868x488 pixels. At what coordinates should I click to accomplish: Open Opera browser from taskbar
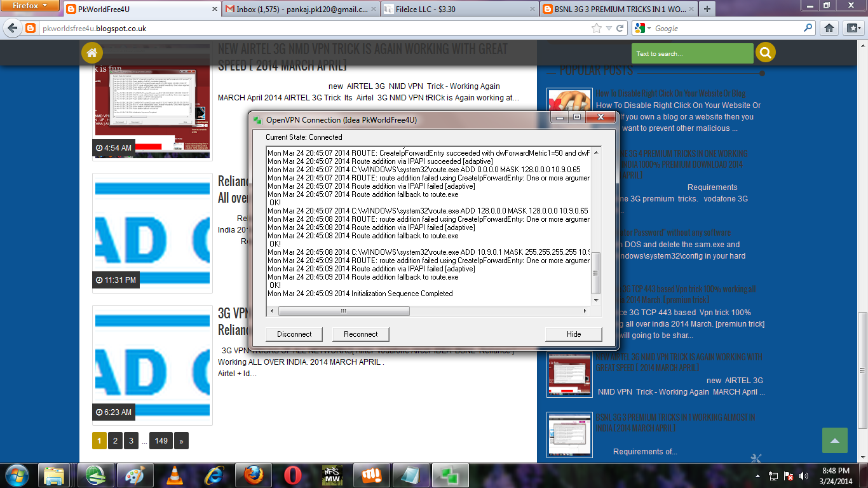click(292, 475)
